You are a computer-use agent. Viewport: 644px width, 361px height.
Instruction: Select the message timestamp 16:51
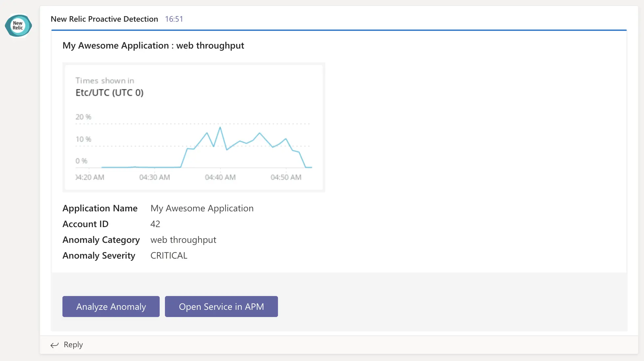[x=174, y=19]
